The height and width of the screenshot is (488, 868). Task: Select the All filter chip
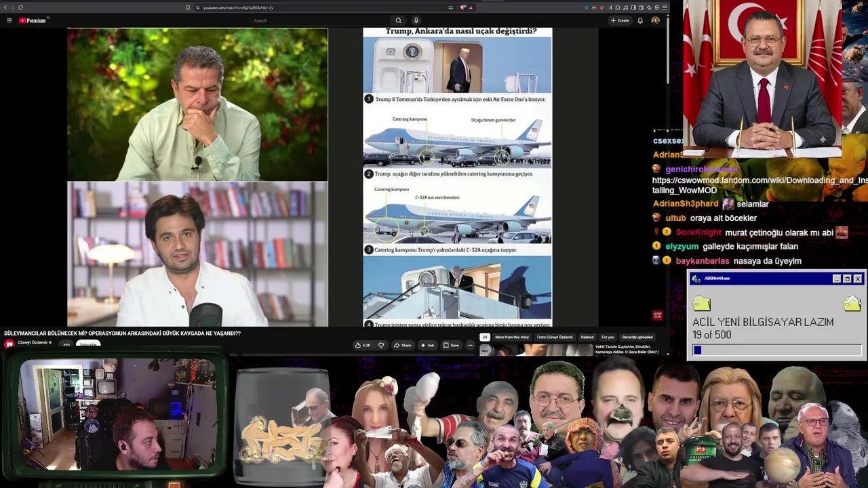click(484, 337)
